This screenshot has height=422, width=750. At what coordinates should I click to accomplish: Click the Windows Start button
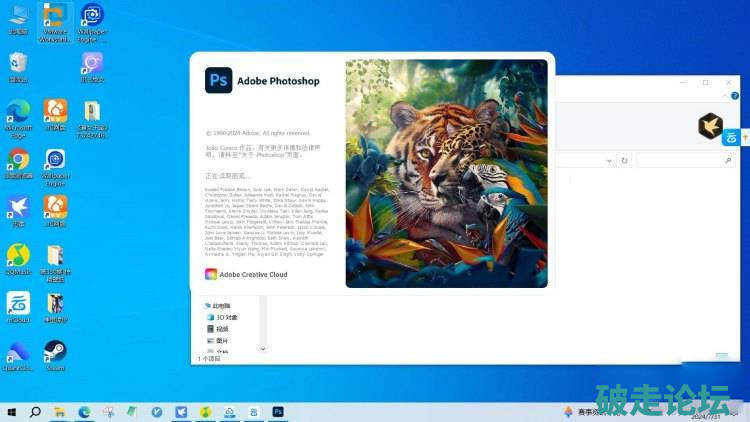pos(12,411)
